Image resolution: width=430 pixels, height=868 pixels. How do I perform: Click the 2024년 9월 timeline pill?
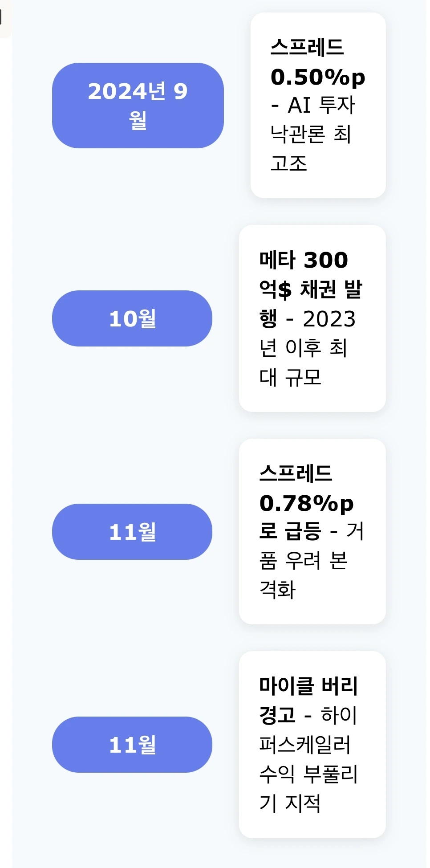(x=138, y=106)
